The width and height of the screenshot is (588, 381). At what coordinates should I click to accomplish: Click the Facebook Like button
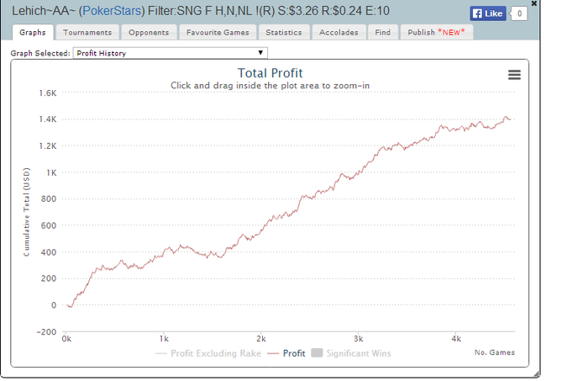coord(488,13)
